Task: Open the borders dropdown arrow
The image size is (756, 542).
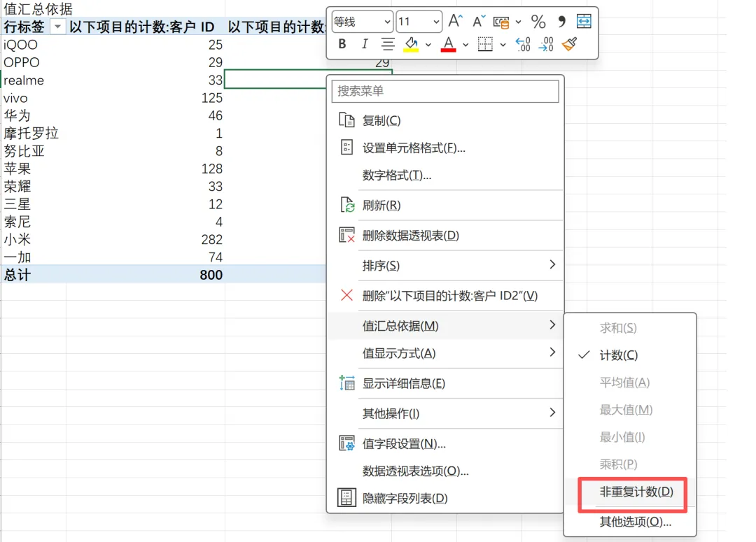Action: click(x=503, y=45)
